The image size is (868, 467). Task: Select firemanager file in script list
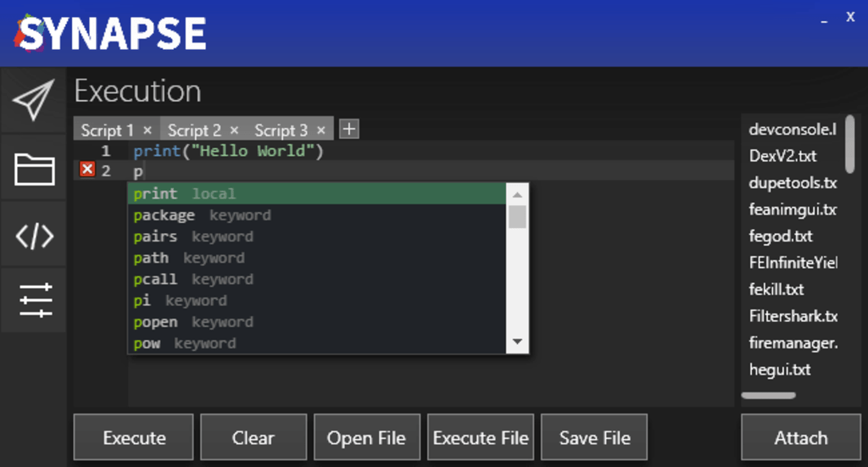click(x=793, y=343)
